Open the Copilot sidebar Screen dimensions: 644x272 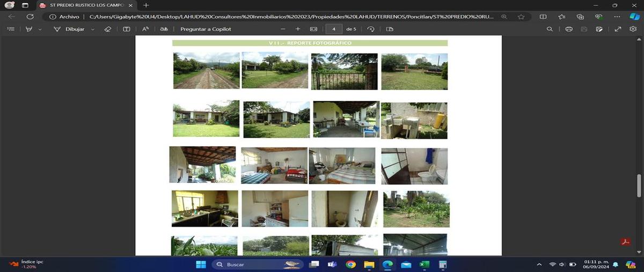coord(634,17)
